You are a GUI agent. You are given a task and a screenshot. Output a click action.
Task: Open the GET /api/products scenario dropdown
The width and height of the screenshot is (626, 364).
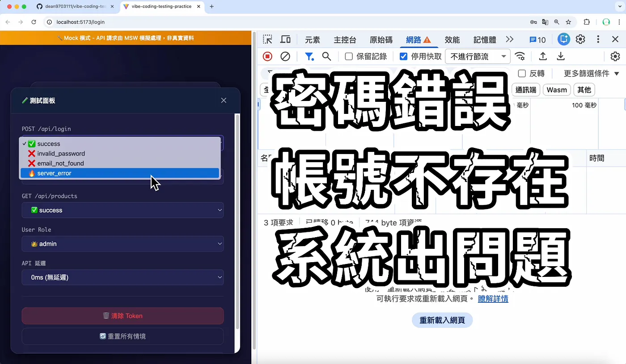pyautogui.click(x=123, y=210)
